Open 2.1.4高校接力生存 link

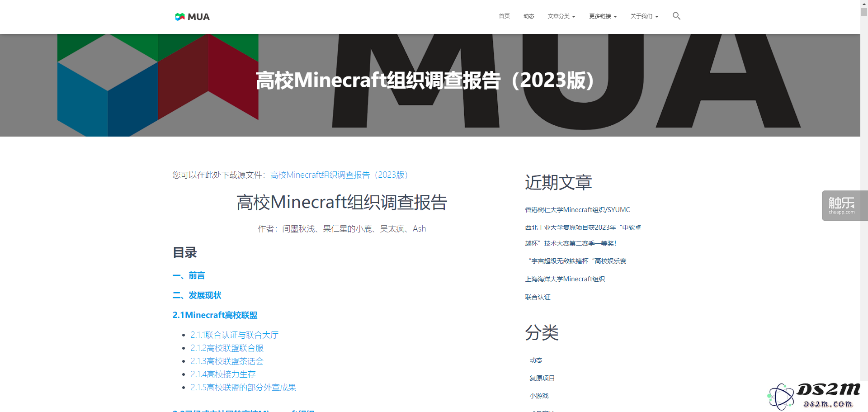[x=223, y=374]
